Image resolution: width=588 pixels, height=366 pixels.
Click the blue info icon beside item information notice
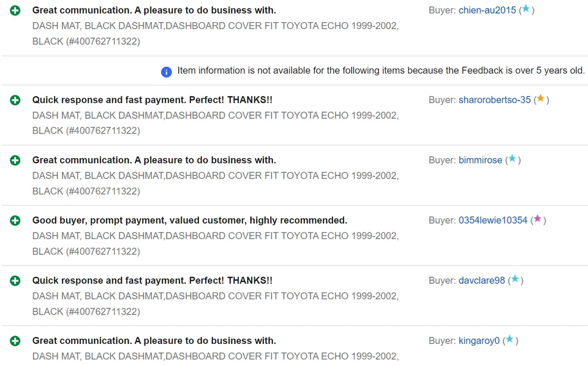point(166,72)
